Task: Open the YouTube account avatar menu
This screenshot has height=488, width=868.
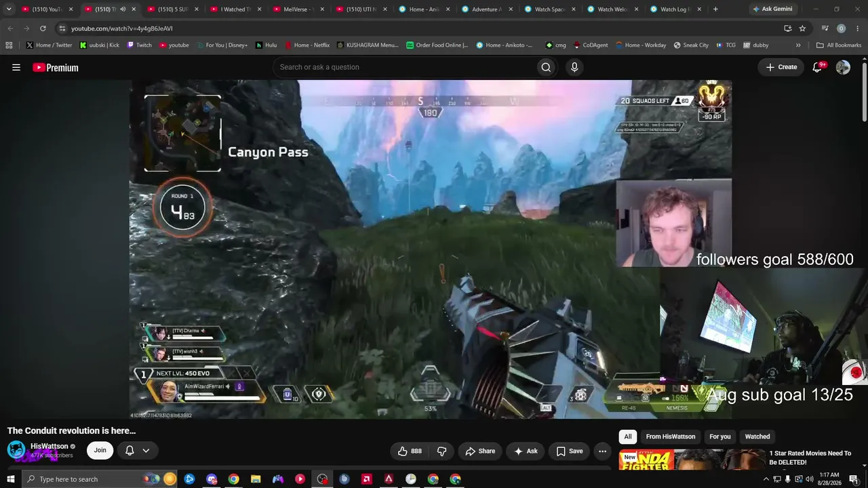Action: pyautogui.click(x=843, y=67)
